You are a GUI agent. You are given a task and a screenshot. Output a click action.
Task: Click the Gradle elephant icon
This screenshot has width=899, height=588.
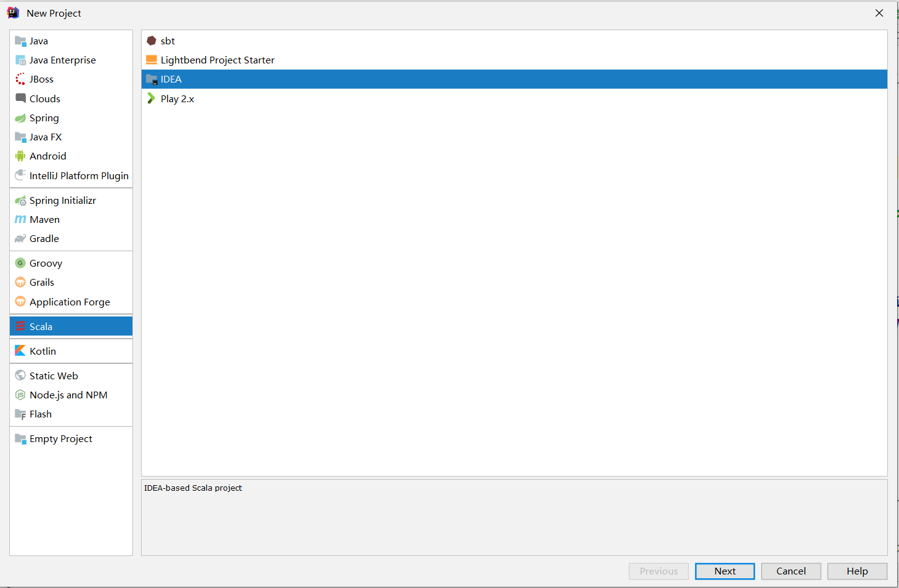20,239
